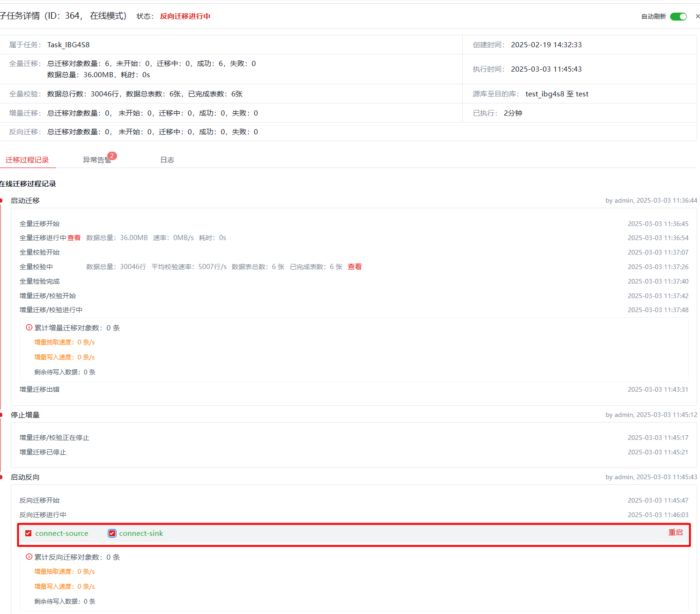
Task: Click 查看 link beside 全量迁移进行中
Action: [74, 238]
